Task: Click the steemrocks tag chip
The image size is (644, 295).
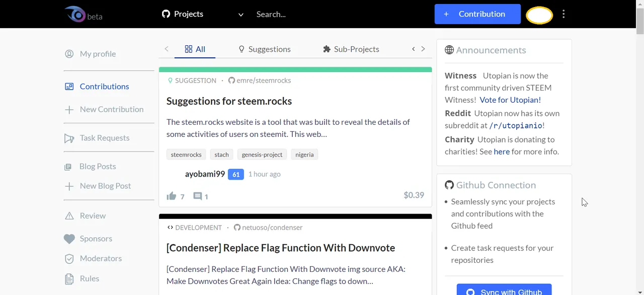Action: coord(186,155)
